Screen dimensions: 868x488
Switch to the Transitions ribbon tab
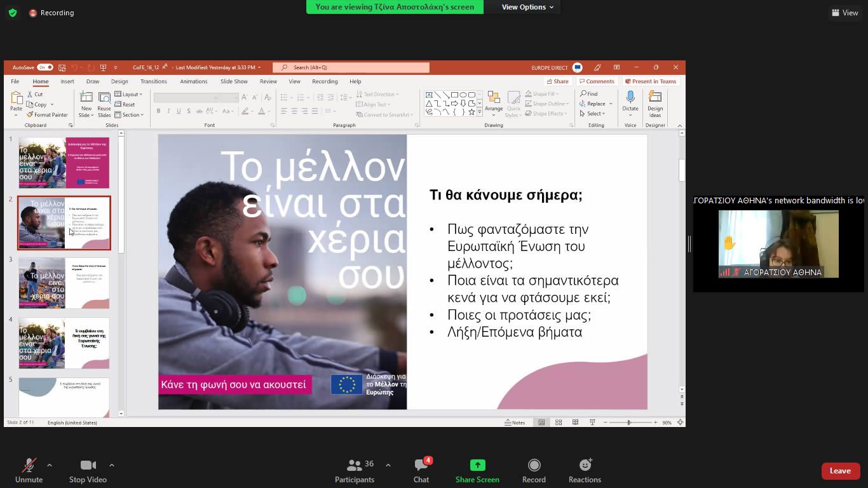click(154, 81)
